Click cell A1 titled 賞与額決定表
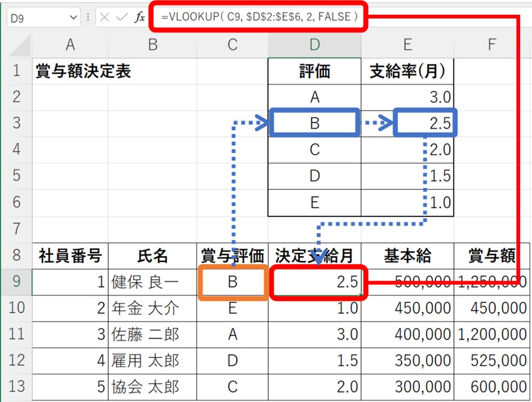 click(x=70, y=71)
